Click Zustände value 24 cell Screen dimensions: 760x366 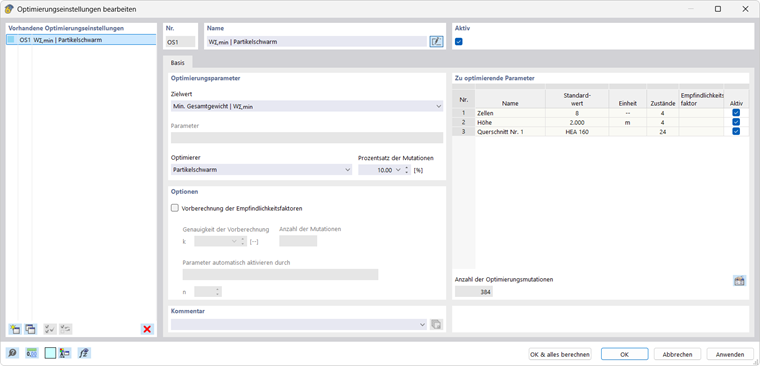[662, 131]
